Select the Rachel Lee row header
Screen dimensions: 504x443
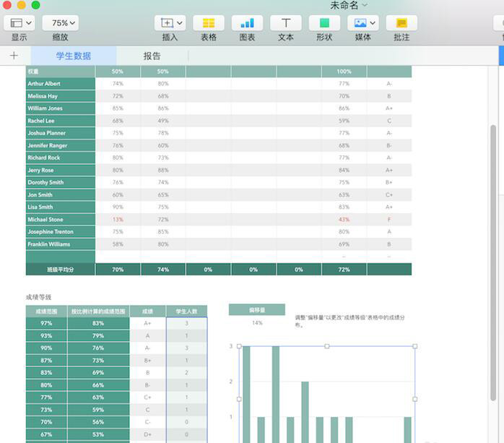[x=61, y=121]
